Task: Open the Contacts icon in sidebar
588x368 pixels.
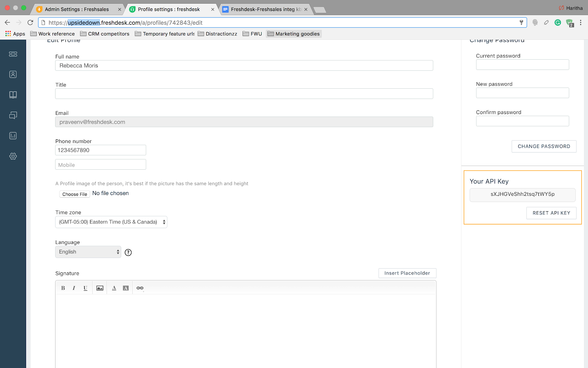Action: point(13,74)
